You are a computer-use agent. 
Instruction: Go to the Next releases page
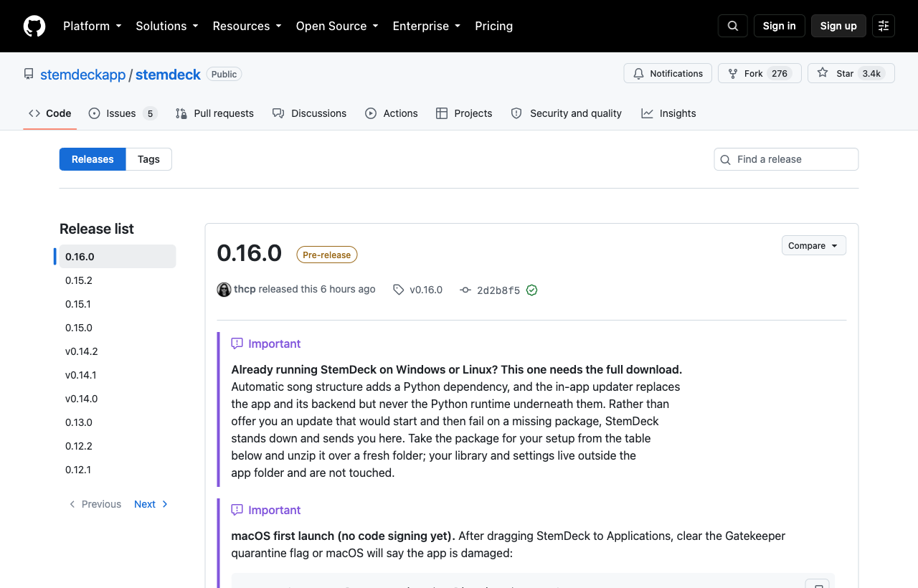(x=151, y=504)
